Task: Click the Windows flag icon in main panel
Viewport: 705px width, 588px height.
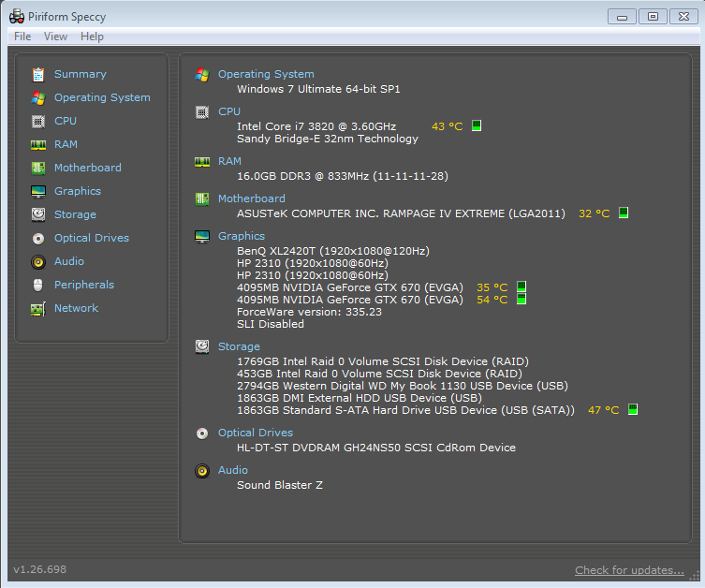Action: click(x=202, y=75)
